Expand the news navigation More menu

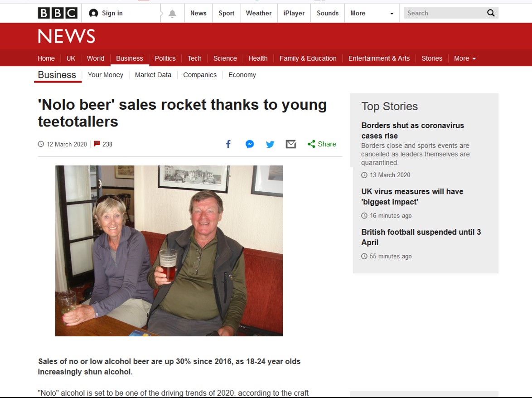pos(465,58)
